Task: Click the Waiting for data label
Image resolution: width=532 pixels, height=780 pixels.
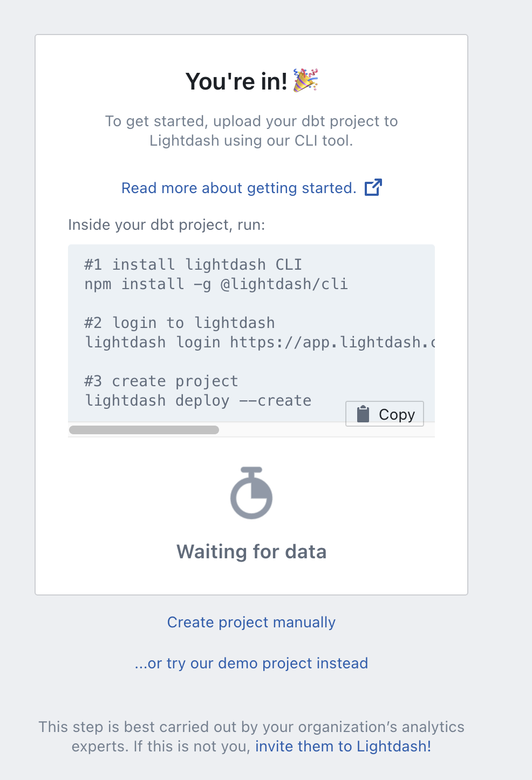Action: [251, 551]
